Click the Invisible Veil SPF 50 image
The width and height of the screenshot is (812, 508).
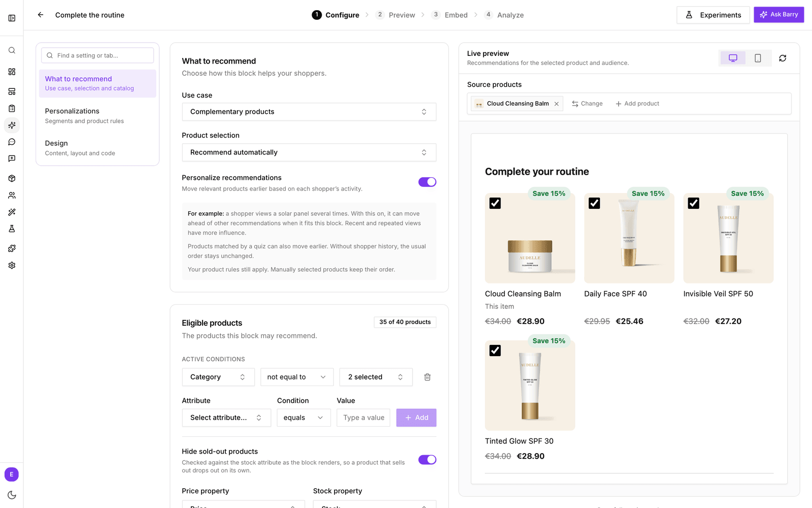point(728,238)
